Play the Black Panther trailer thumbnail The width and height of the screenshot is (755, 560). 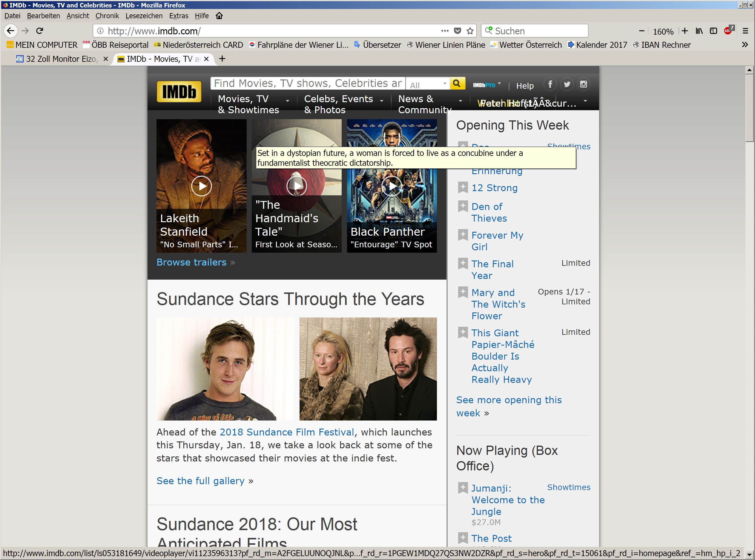(x=392, y=186)
